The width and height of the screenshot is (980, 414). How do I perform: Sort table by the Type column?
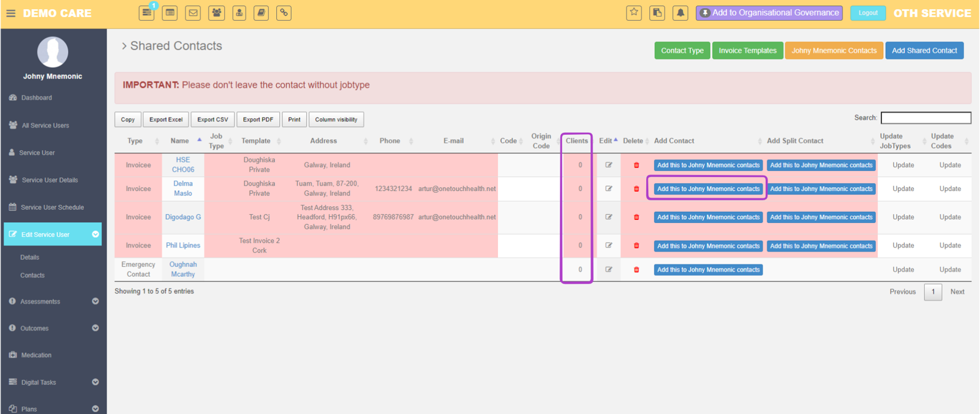138,141
